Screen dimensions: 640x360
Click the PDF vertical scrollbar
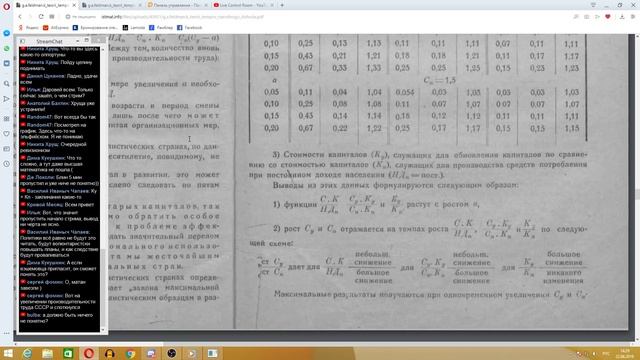pyautogui.click(x=637, y=188)
